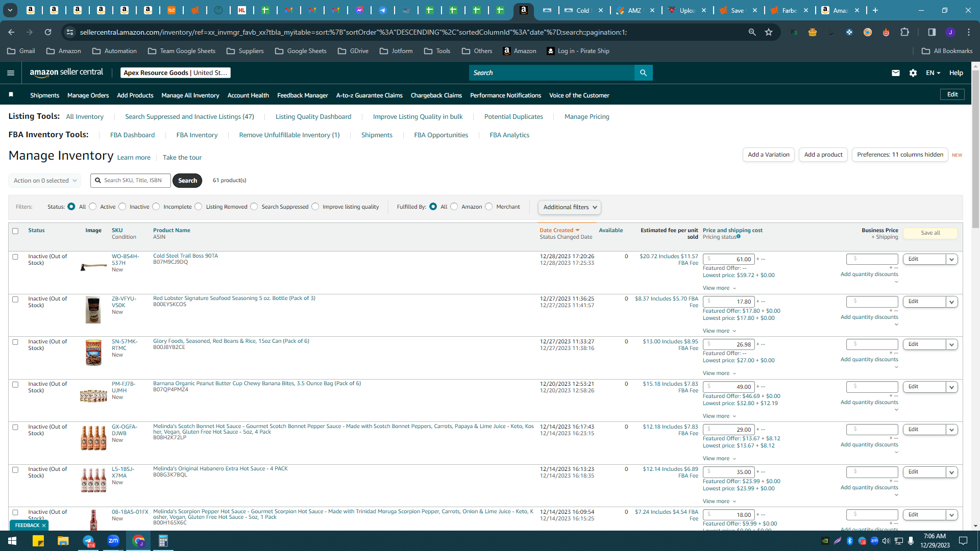Tick the select-all checkbox in table header

tap(15, 231)
